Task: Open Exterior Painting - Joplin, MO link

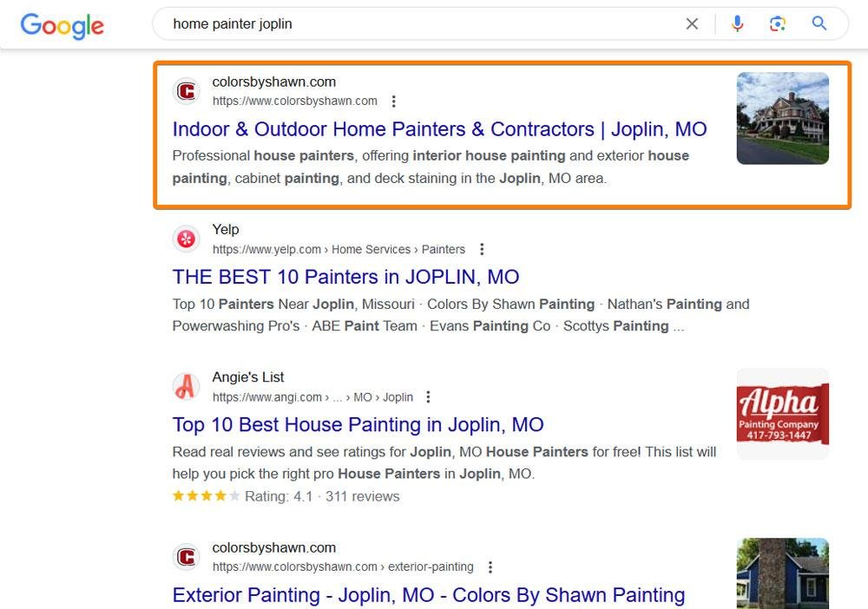Action: tap(429, 595)
